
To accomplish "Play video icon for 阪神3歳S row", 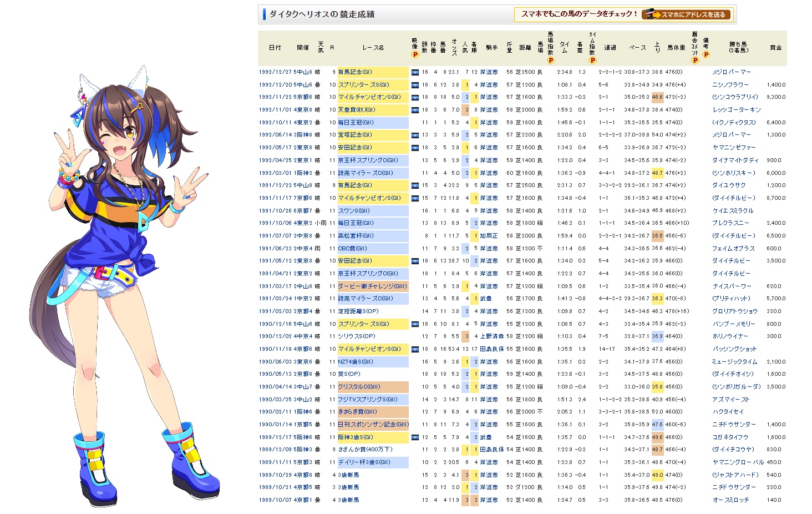I will click(x=415, y=437).
